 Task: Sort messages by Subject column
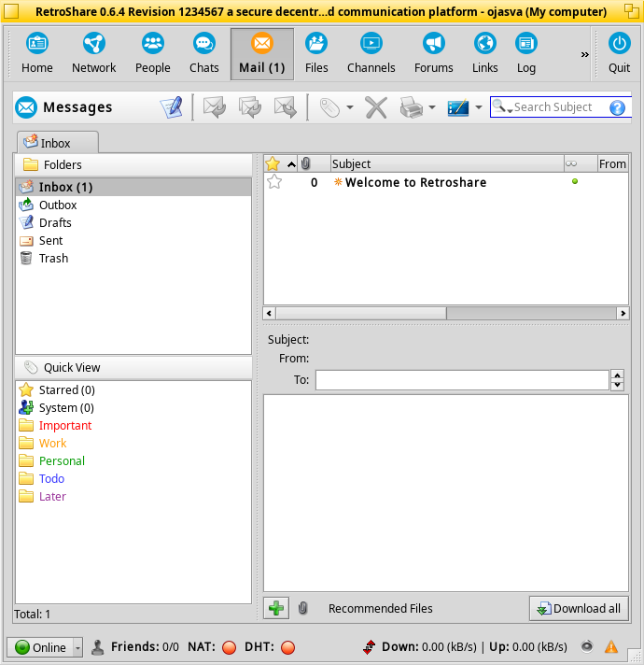pyautogui.click(x=447, y=163)
